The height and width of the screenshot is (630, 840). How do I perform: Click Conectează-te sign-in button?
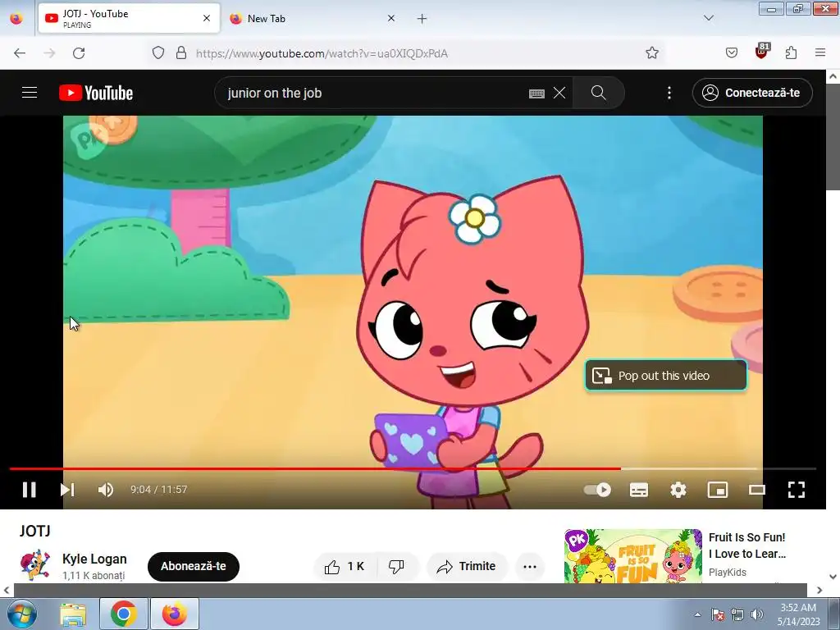coord(752,93)
